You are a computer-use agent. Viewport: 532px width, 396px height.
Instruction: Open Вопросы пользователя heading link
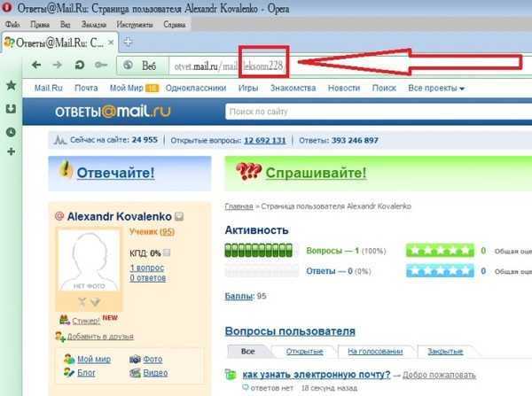[290, 331]
